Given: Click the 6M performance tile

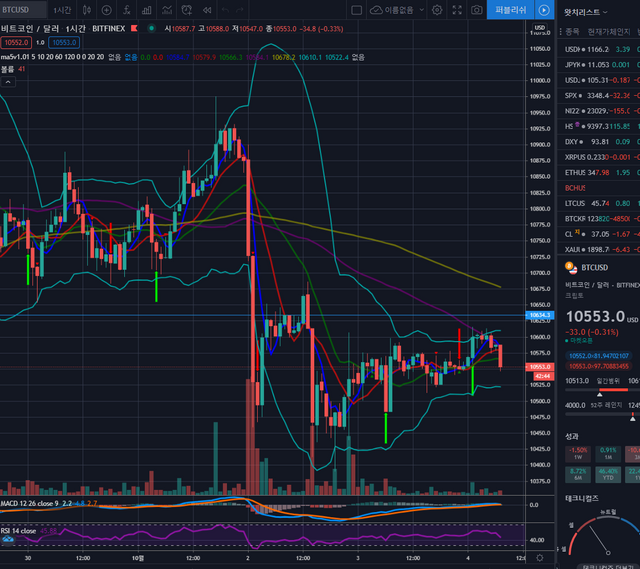Looking at the screenshot, I should [x=578, y=474].
